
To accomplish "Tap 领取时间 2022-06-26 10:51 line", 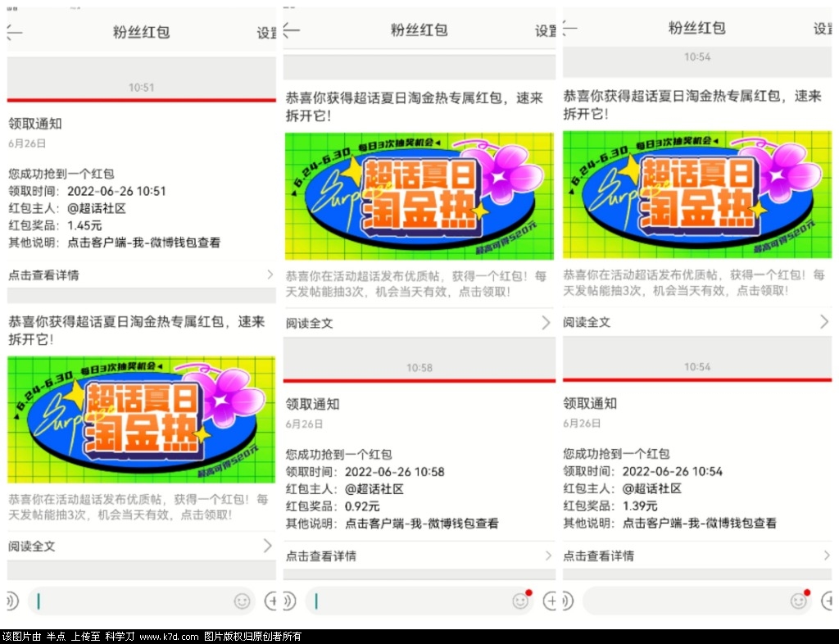I will (x=87, y=191).
